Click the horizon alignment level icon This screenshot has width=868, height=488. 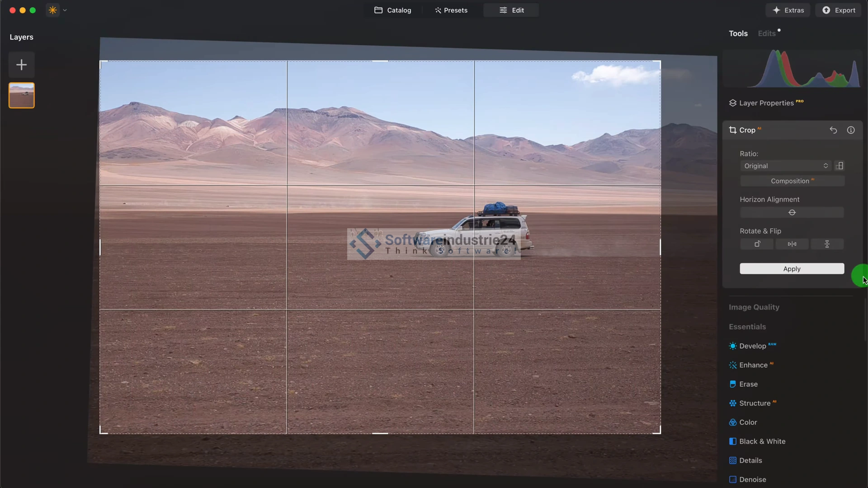tap(792, 212)
